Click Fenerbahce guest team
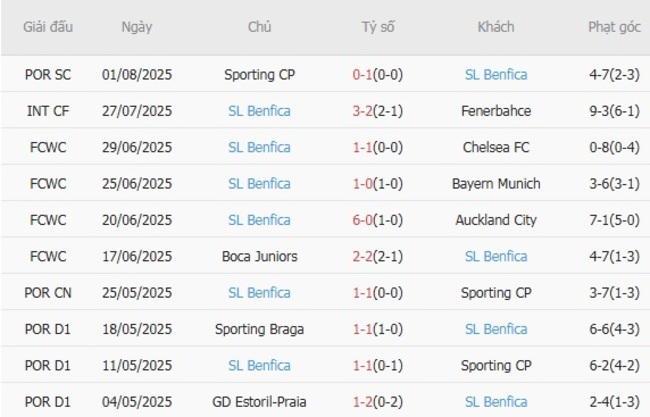This screenshot has width=650, height=417. tap(496, 111)
